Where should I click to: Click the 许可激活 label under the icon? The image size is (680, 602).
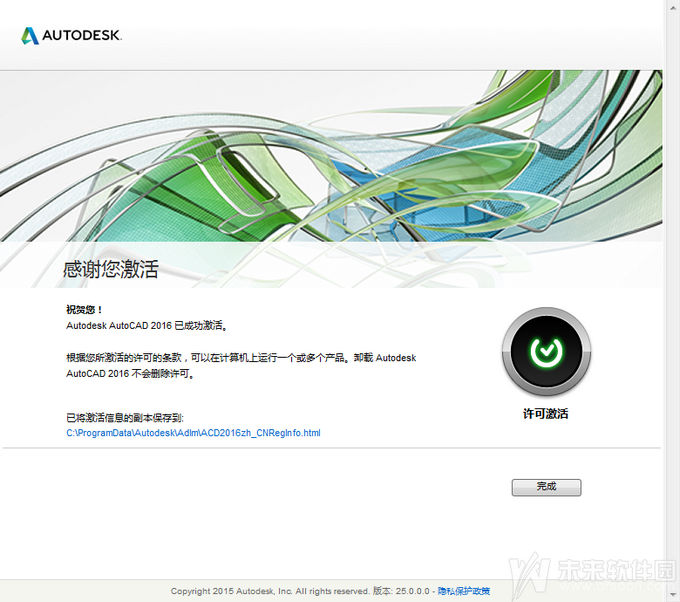coord(546,413)
